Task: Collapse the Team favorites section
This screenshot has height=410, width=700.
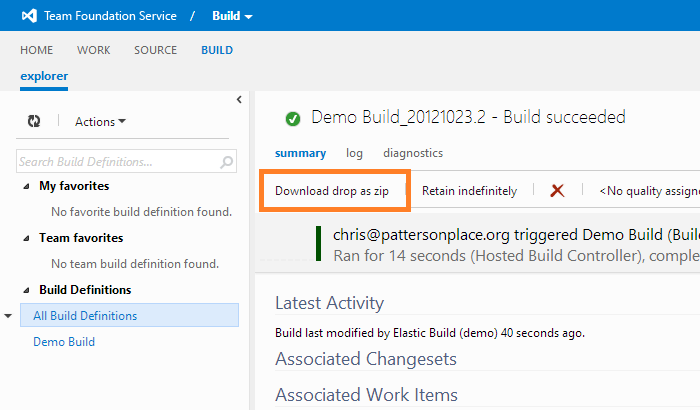Action: (26, 238)
